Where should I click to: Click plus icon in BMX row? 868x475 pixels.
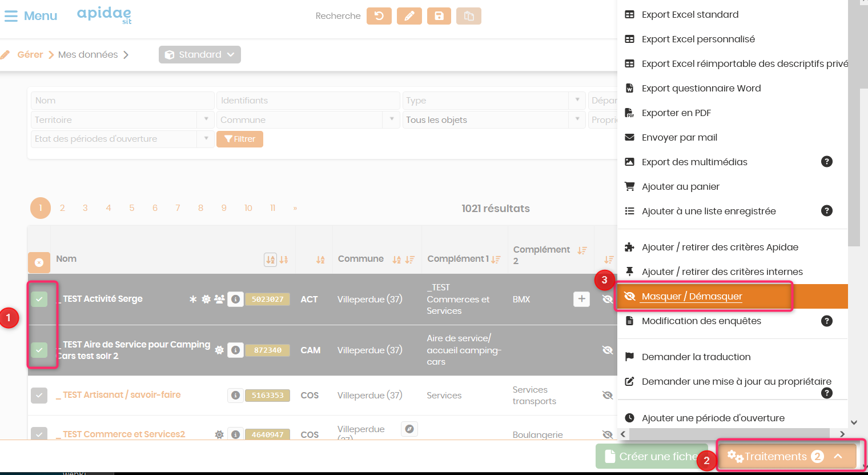[581, 299]
